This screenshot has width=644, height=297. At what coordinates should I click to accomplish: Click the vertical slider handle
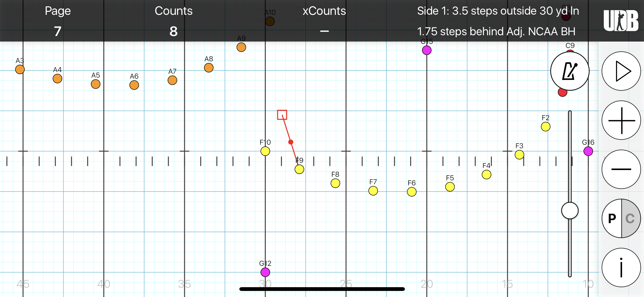point(570,211)
